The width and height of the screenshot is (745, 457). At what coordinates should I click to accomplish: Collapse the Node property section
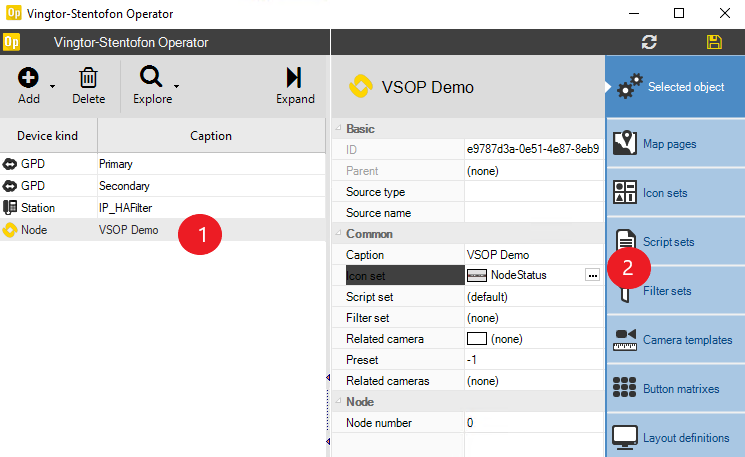click(337, 402)
